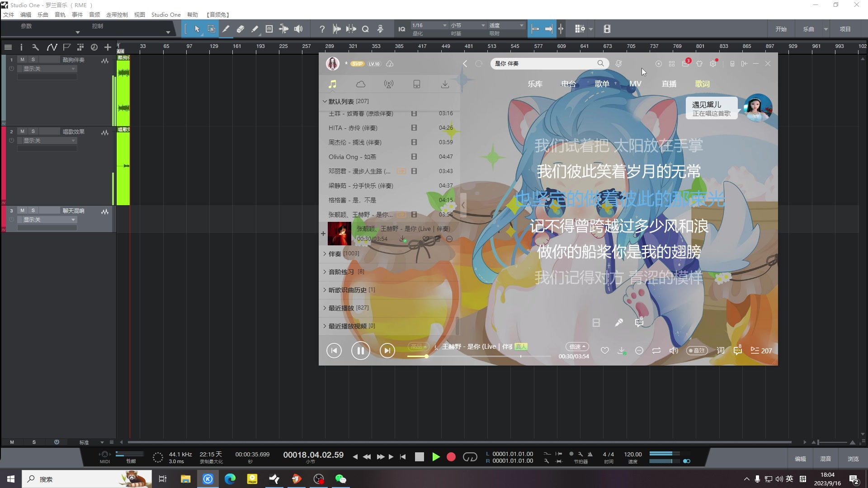Expand the 伴奏 playlist
The width and height of the screenshot is (868, 488).
[325, 253]
